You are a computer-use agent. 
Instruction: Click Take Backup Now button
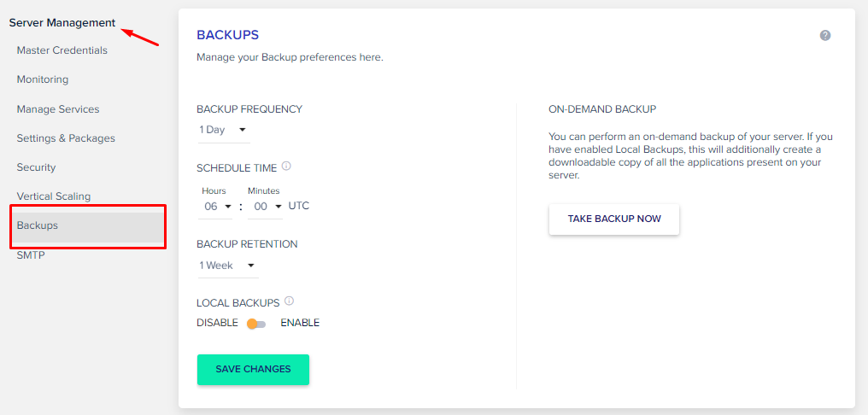[x=614, y=219]
